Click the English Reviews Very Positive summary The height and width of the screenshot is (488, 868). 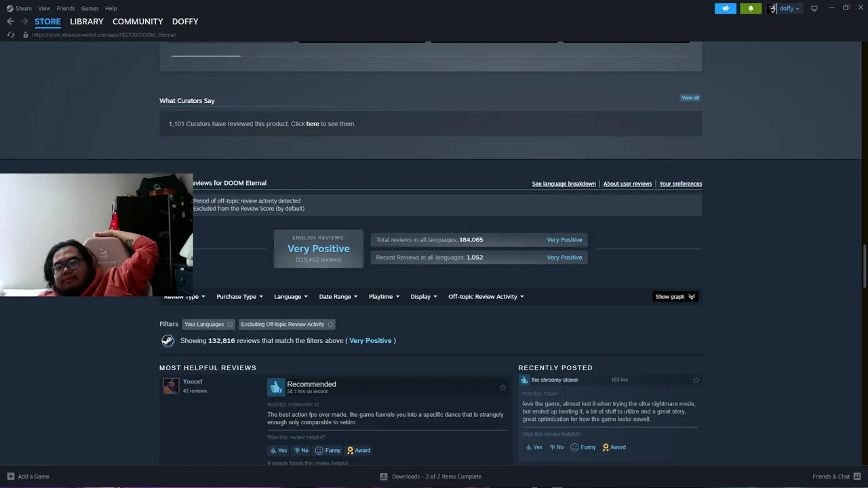point(319,249)
